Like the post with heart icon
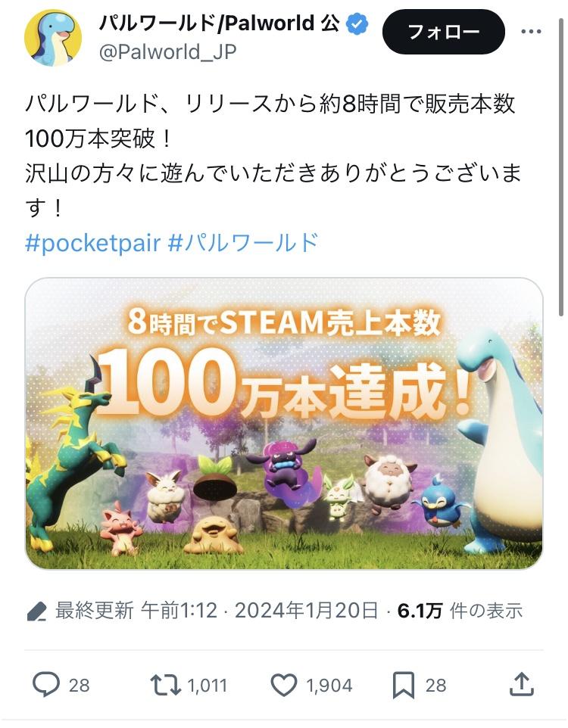The height and width of the screenshot is (728, 568). 284,686
